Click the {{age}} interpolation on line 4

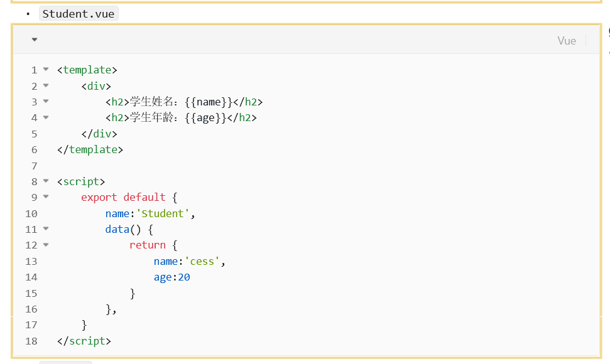point(205,117)
